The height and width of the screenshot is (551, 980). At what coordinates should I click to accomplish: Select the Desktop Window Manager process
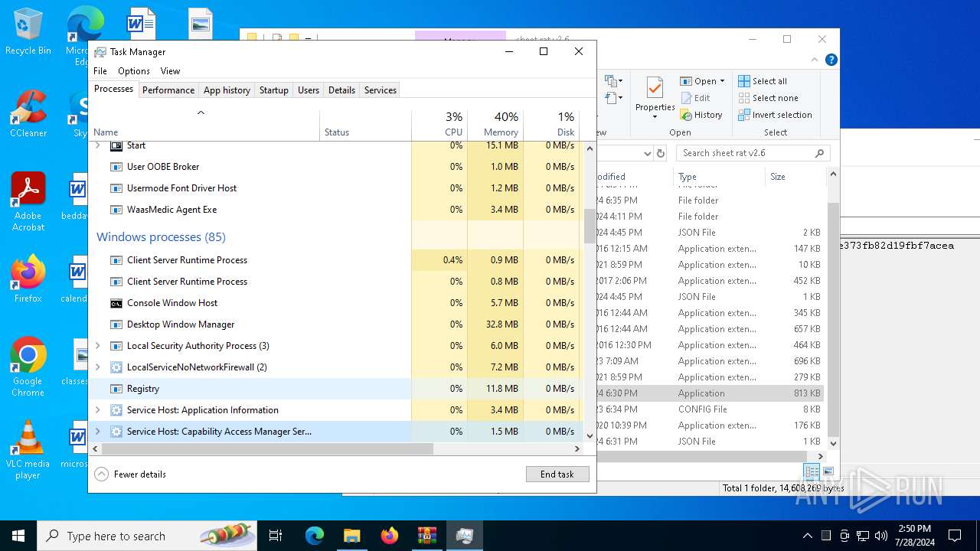coord(336,324)
